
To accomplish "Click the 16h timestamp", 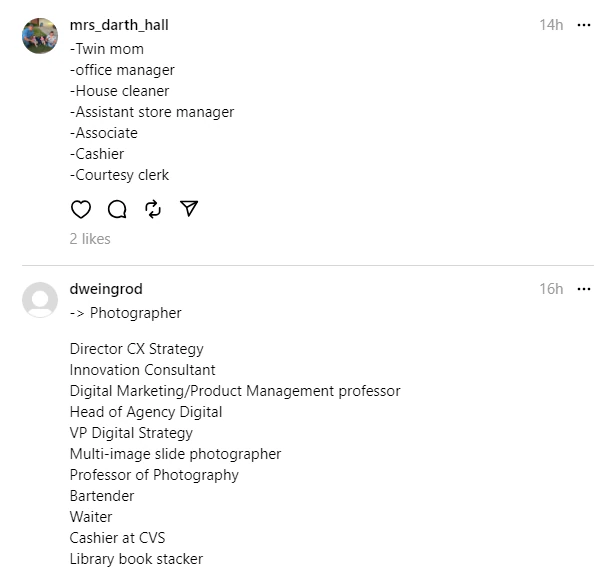I will point(551,289).
